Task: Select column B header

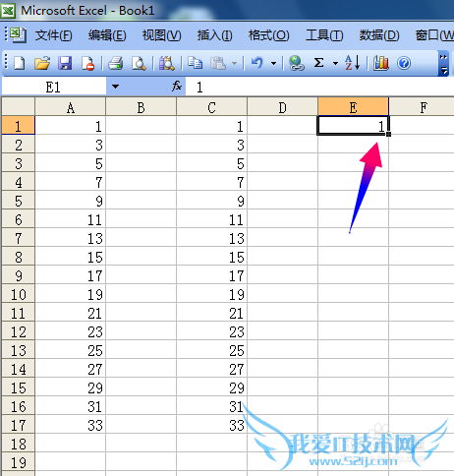Action: (x=142, y=107)
